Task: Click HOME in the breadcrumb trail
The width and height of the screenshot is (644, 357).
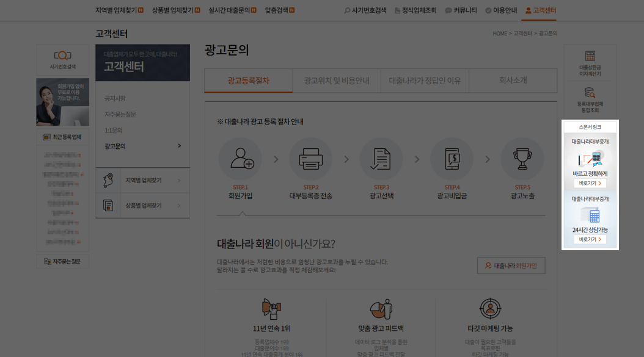Action: click(499, 34)
